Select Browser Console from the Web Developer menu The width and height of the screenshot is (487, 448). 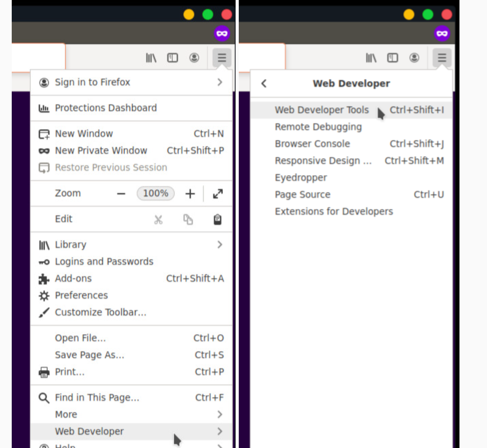tap(312, 144)
